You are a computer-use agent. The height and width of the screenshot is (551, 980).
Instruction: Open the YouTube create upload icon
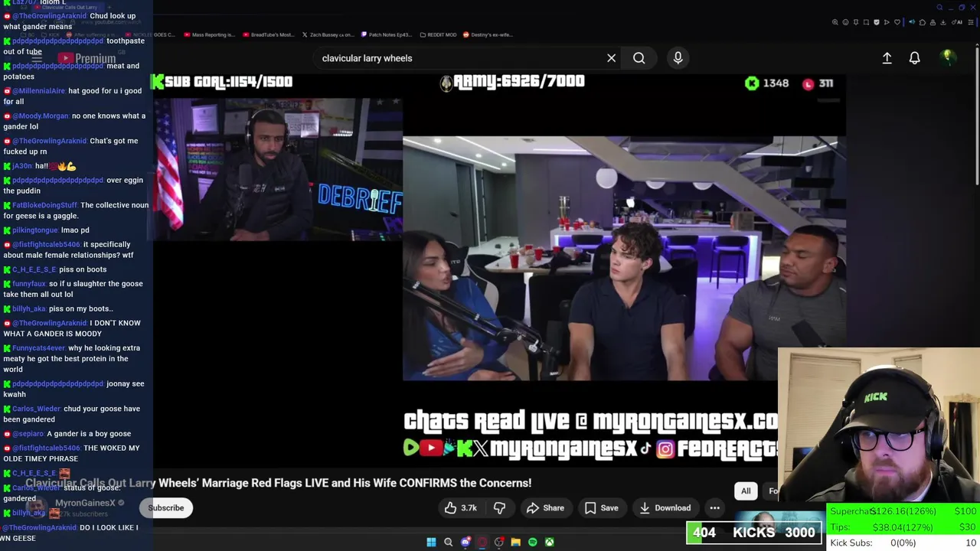pos(887,58)
